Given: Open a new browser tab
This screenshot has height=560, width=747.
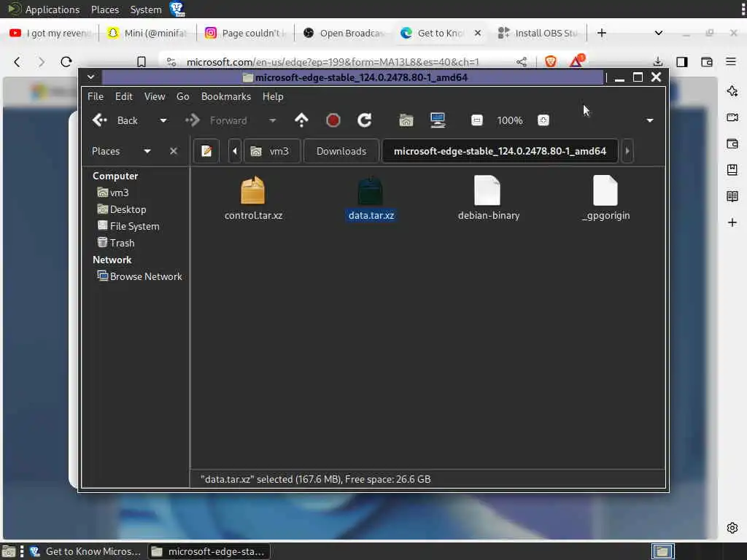Looking at the screenshot, I should point(602,33).
